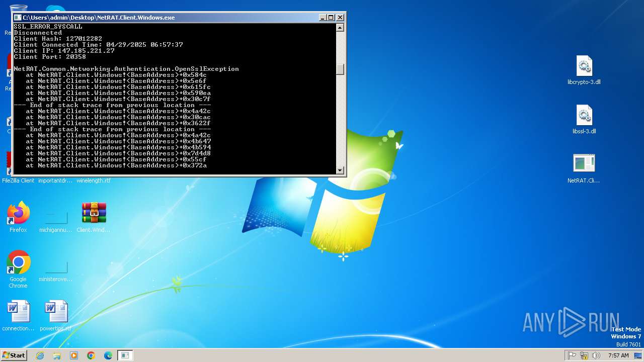Open the libcrypto-3.dll desktop file
This screenshot has height=362, width=644.
click(584, 70)
